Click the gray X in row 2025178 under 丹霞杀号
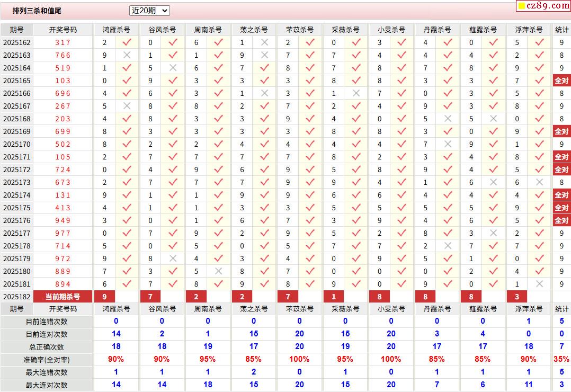Image resolution: width=571 pixels, height=392 pixels. click(x=448, y=246)
